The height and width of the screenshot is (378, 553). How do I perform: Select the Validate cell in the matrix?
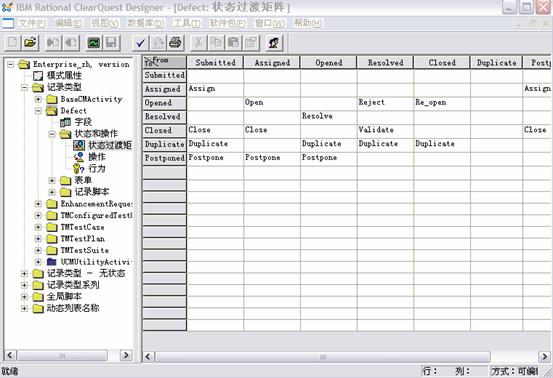pos(385,130)
